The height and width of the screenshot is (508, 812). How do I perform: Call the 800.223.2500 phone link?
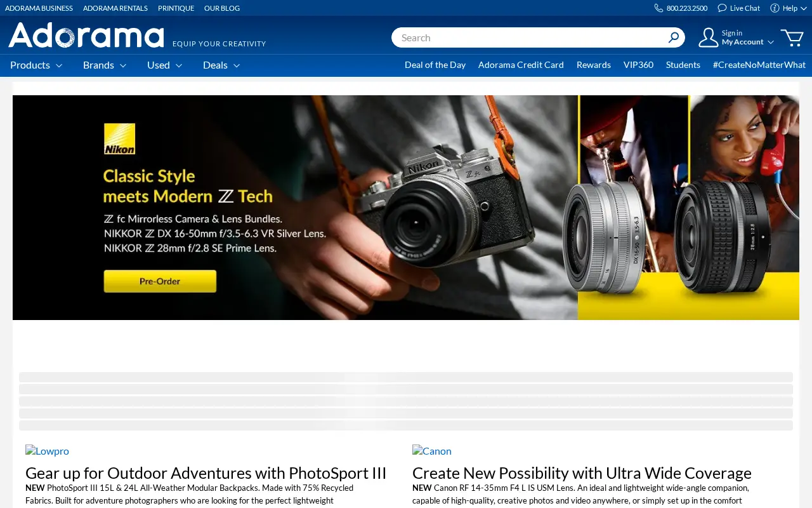[x=687, y=8]
